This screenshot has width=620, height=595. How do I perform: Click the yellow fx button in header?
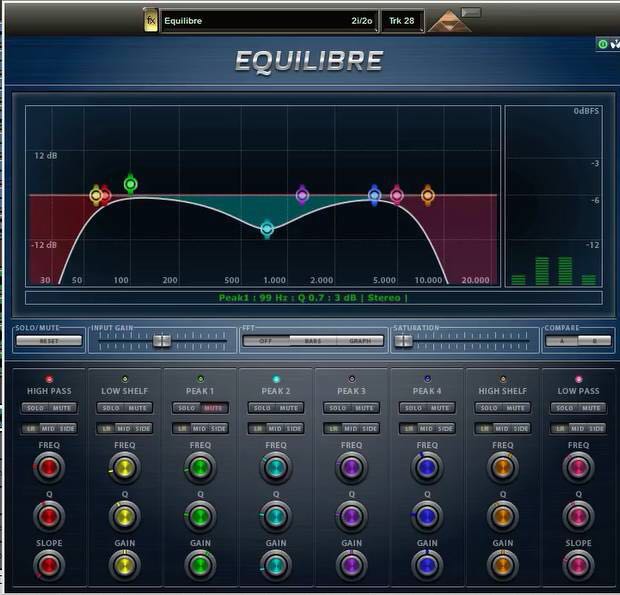coord(151,20)
